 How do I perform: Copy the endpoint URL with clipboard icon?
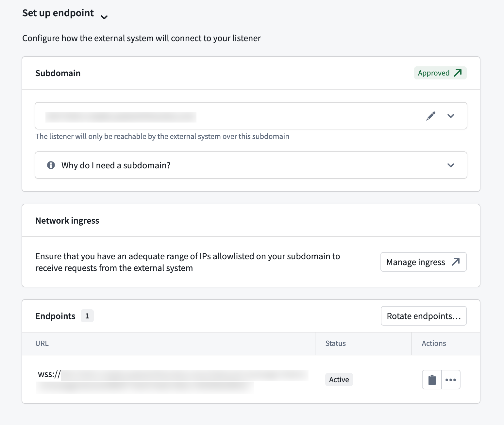point(431,379)
